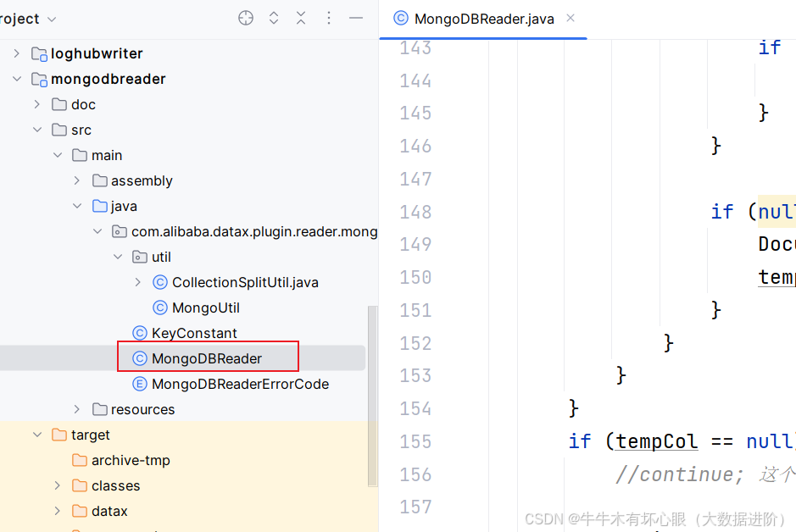Switch to MongoDBReader.java tab

483,19
